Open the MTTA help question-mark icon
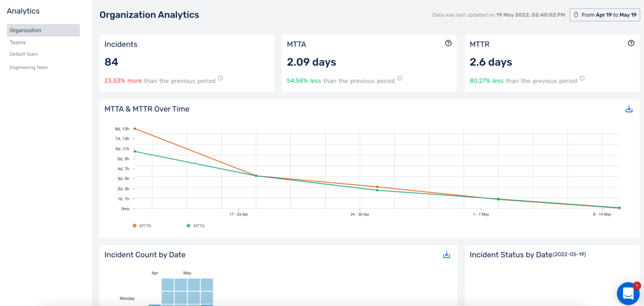This screenshot has height=306, width=644. tap(448, 43)
